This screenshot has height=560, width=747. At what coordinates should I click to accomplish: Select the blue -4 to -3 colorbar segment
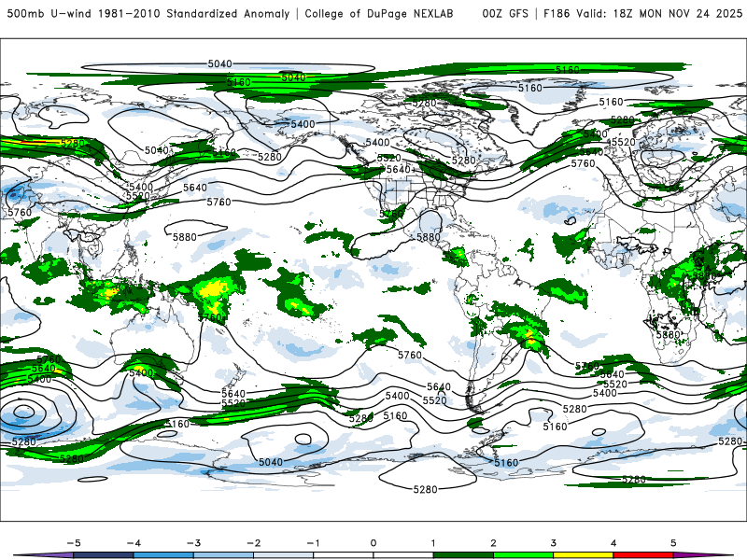(x=163, y=555)
